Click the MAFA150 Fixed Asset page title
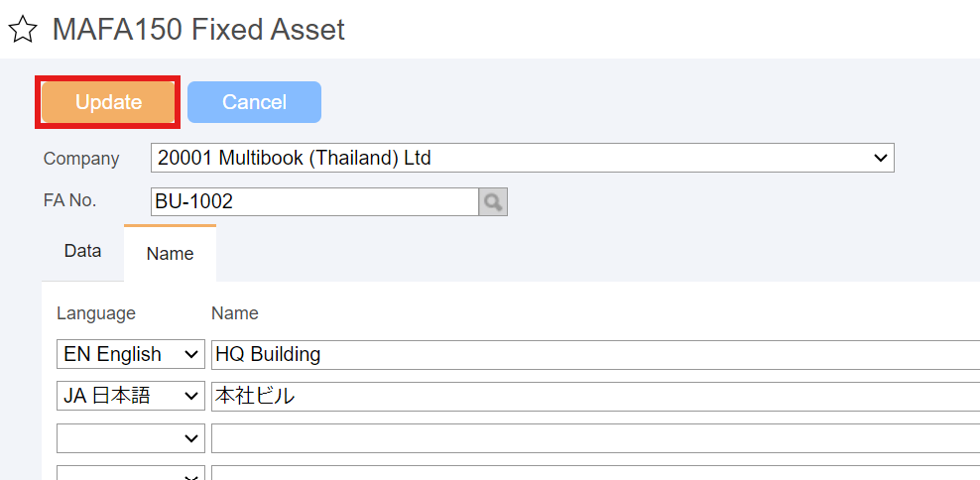This screenshot has height=480, width=980. pyautogui.click(x=198, y=30)
